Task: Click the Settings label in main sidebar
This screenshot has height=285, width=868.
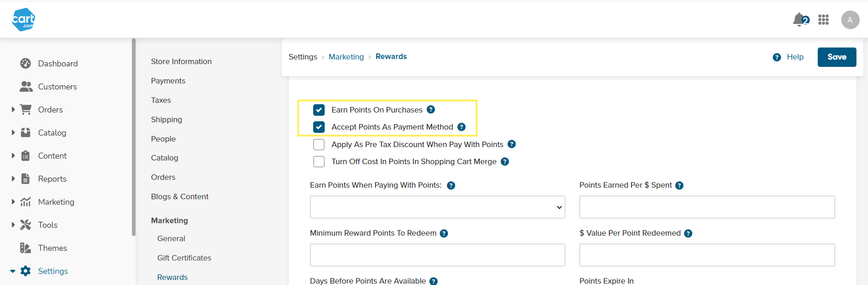Action: pos(53,271)
